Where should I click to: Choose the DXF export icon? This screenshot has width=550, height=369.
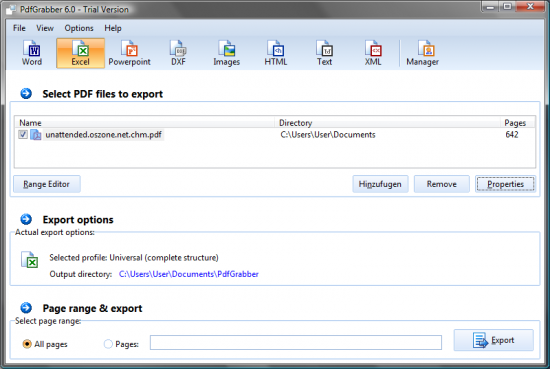coord(178,53)
